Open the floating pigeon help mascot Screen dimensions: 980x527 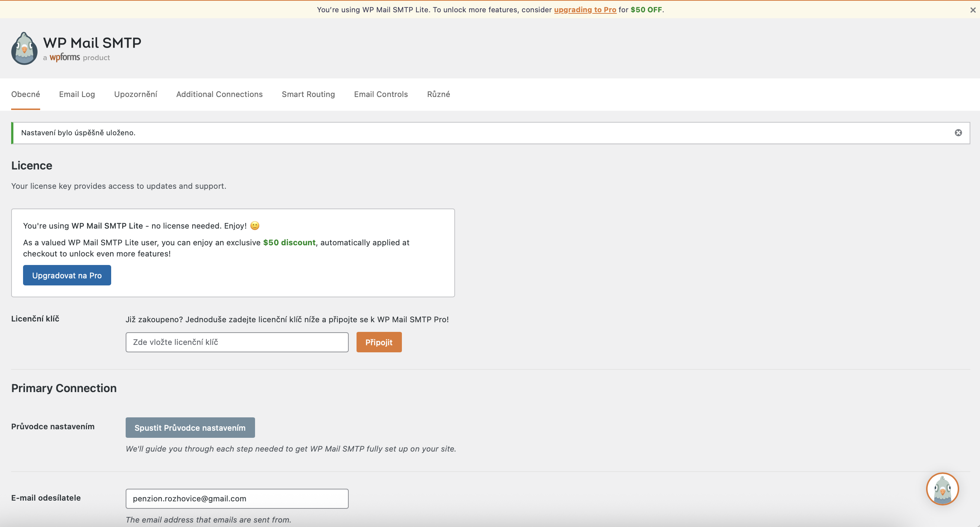tap(942, 489)
